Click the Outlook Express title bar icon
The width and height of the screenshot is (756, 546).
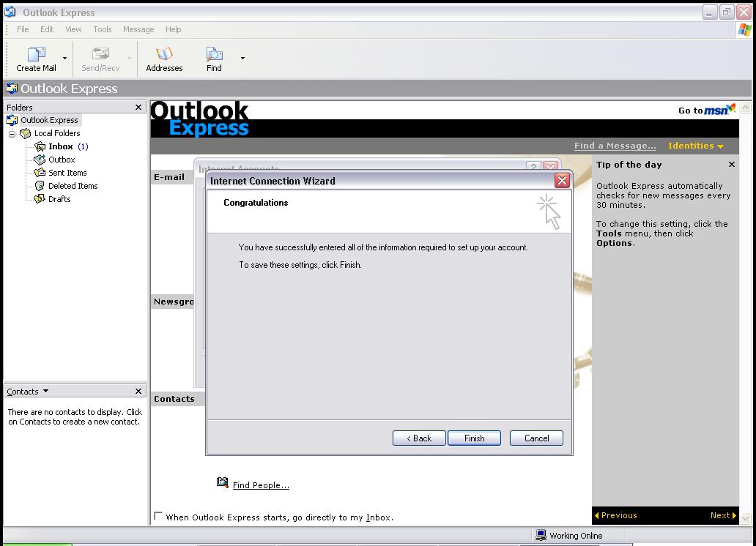pyautogui.click(x=10, y=12)
